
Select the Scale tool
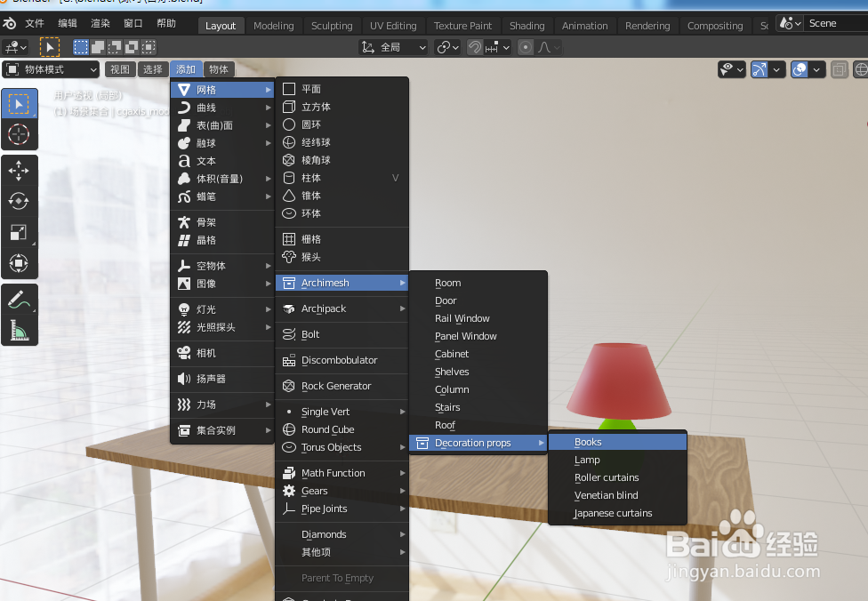[x=20, y=232]
